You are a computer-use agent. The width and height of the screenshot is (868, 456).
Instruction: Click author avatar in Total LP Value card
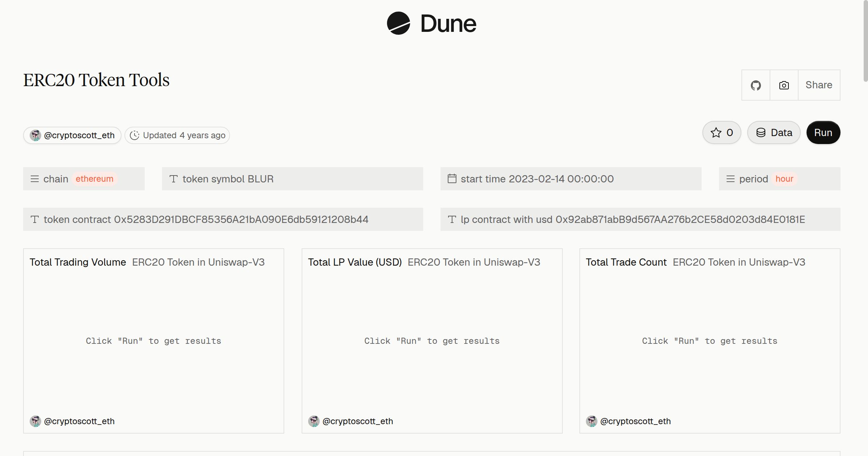[x=314, y=421]
